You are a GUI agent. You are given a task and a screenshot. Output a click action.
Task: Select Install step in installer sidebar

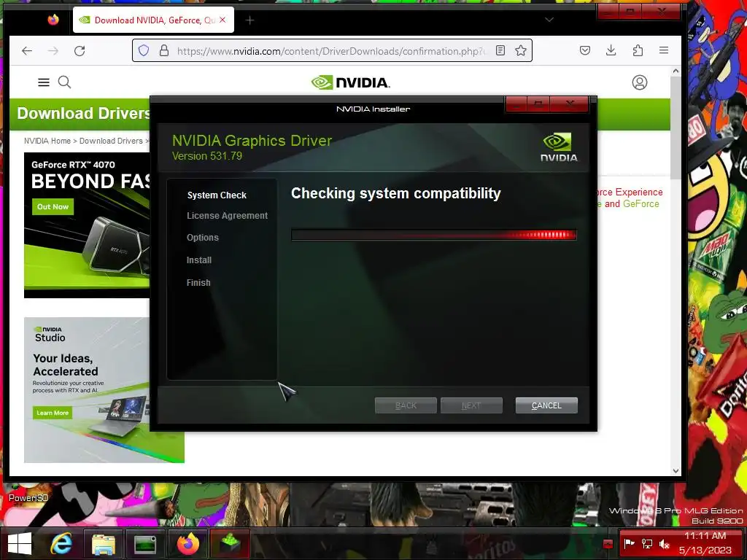click(199, 260)
